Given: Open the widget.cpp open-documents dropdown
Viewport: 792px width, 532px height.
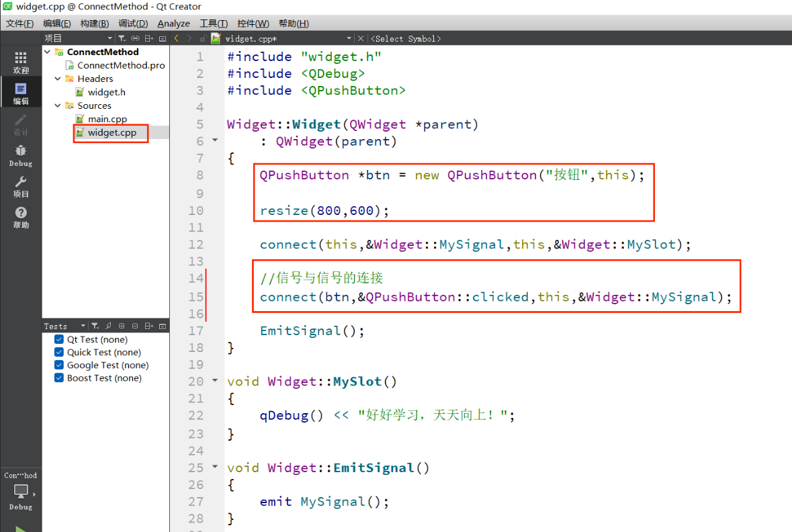Looking at the screenshot, I should (x=349, y=38).
